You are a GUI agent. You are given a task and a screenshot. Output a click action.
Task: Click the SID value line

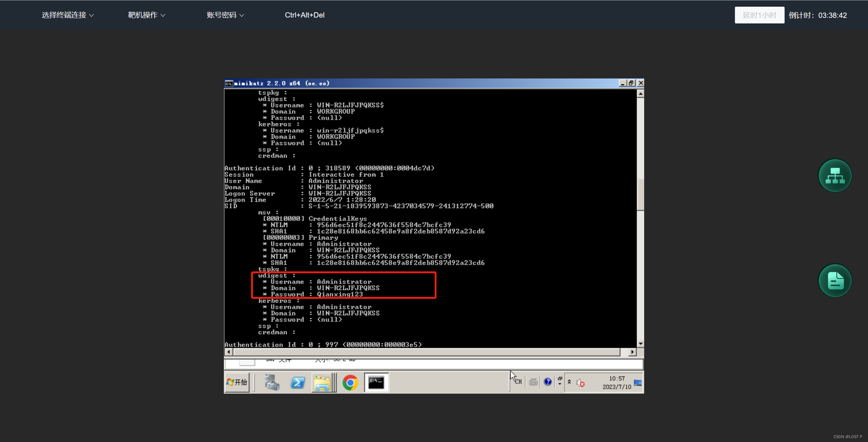click(x=359, y=206)
